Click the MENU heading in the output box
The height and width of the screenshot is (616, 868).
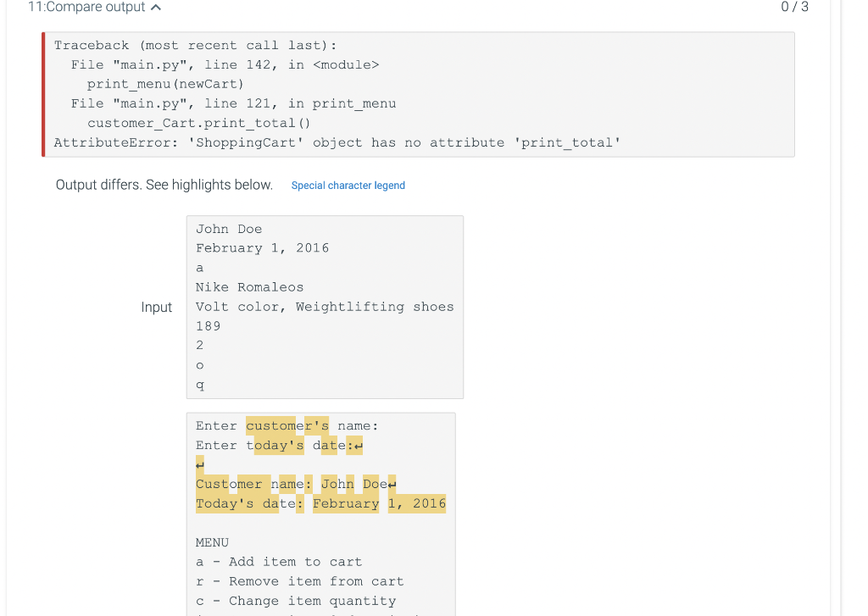[212, 541]
